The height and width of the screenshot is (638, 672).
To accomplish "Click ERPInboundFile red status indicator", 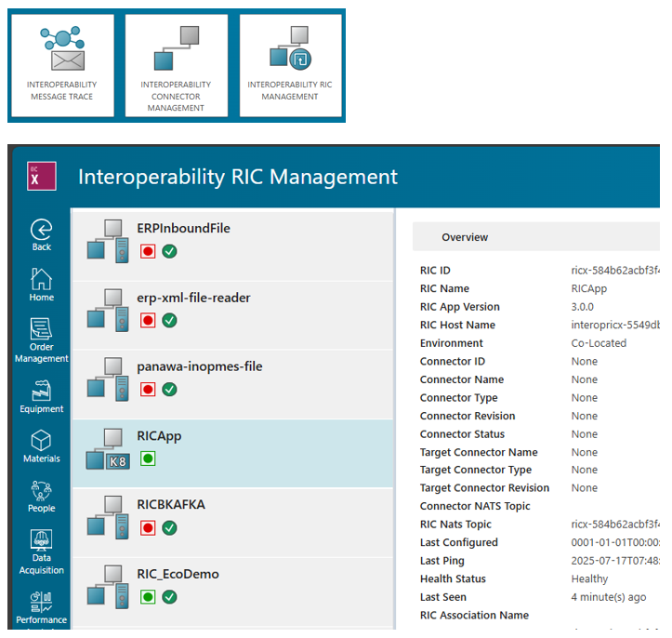I will 148,251.
